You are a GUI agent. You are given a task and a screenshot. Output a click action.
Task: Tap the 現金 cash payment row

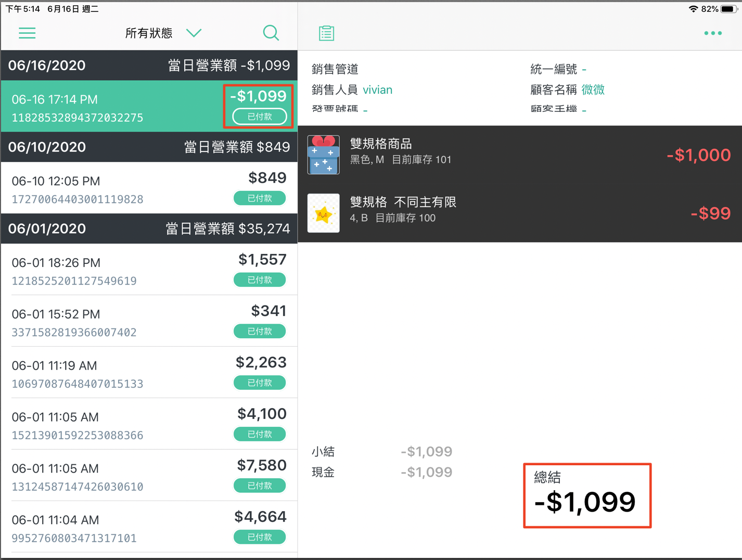pyautogui.click(x=382, y=472)
